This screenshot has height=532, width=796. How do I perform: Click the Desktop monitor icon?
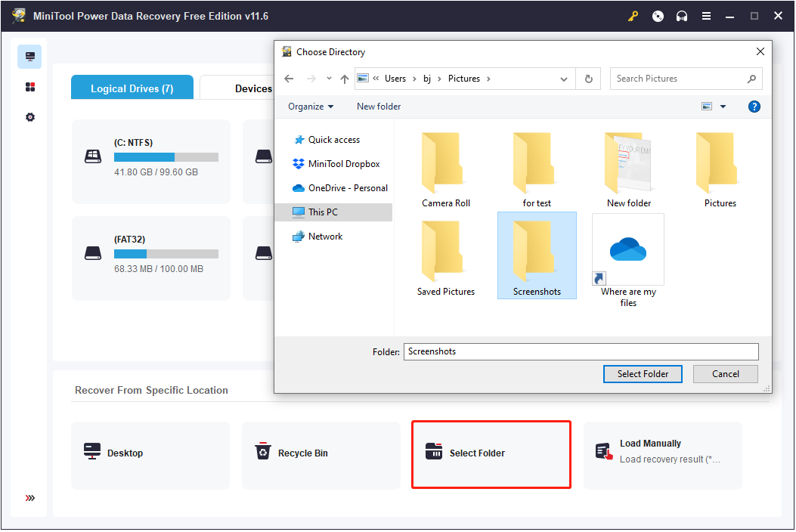click(x=92, y=451)
